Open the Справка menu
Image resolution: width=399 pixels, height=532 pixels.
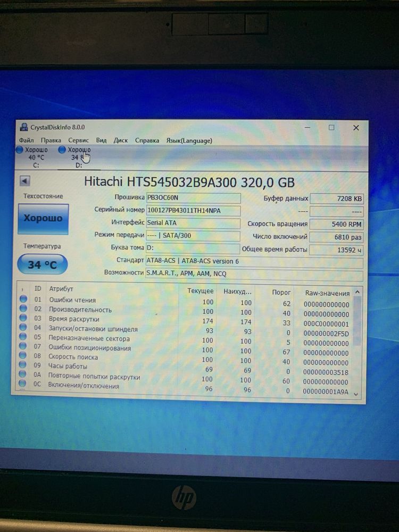click(147, 140)
